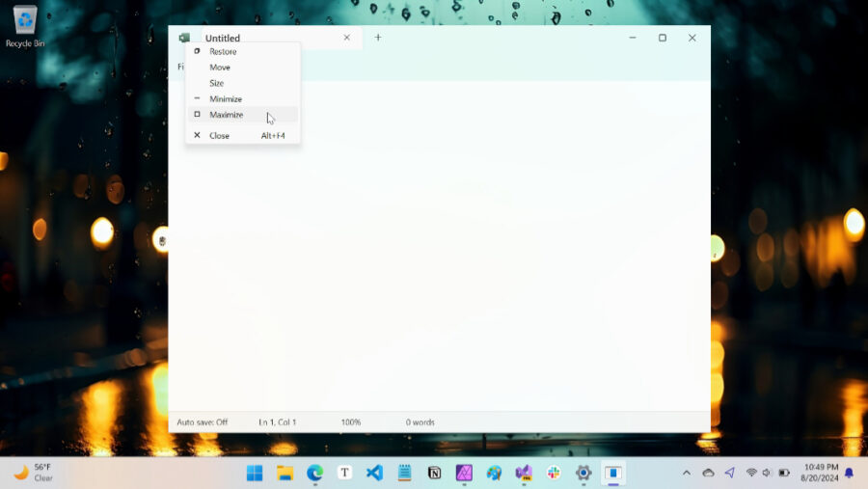Open the Windows Start menu
868x489 pixels.
(255, 473)
